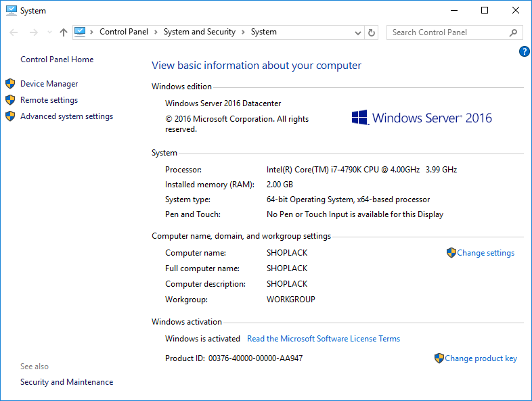Click shield icon next to Change settings
The image size is (532, 401).
[451, 252]
